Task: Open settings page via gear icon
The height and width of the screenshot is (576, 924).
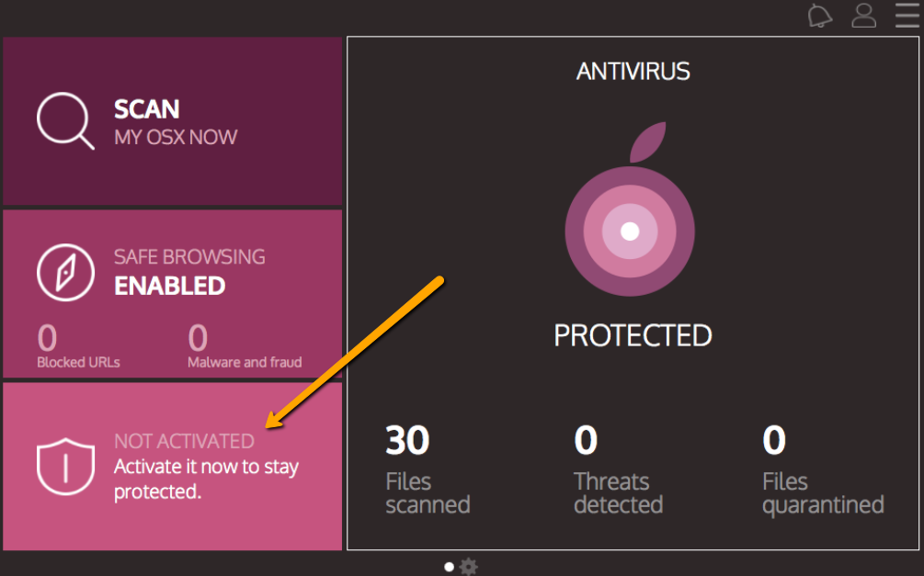Action: (x=469, y=567)
